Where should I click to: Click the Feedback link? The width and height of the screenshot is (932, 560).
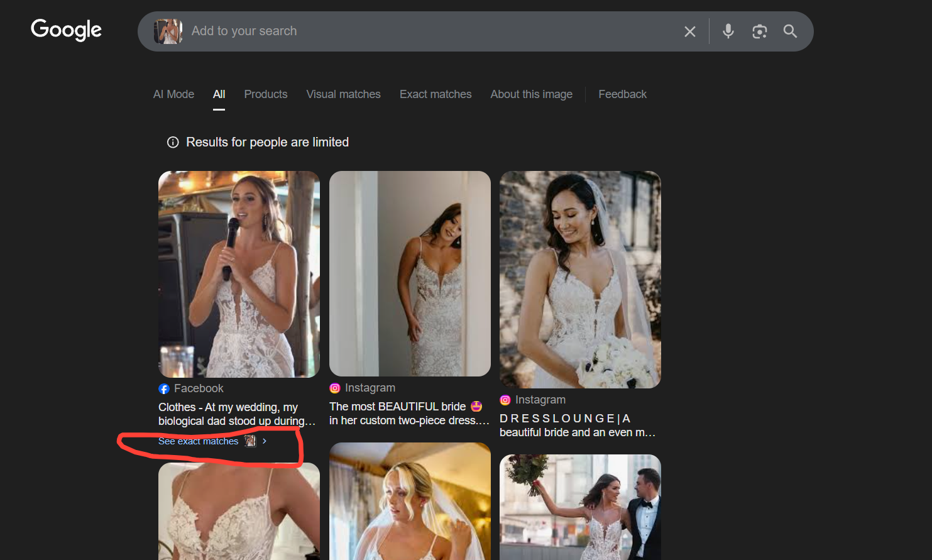[622, 94]
